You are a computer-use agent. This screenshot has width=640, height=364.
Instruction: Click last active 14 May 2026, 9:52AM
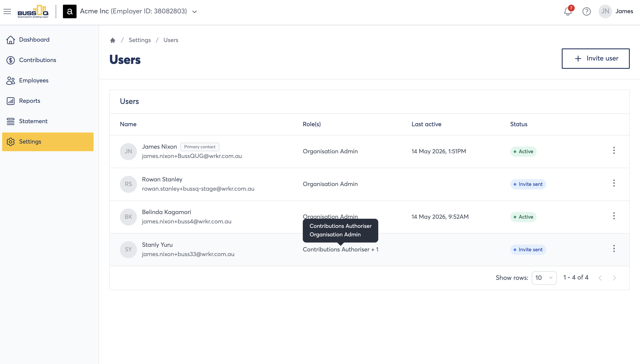pos(440,217)
